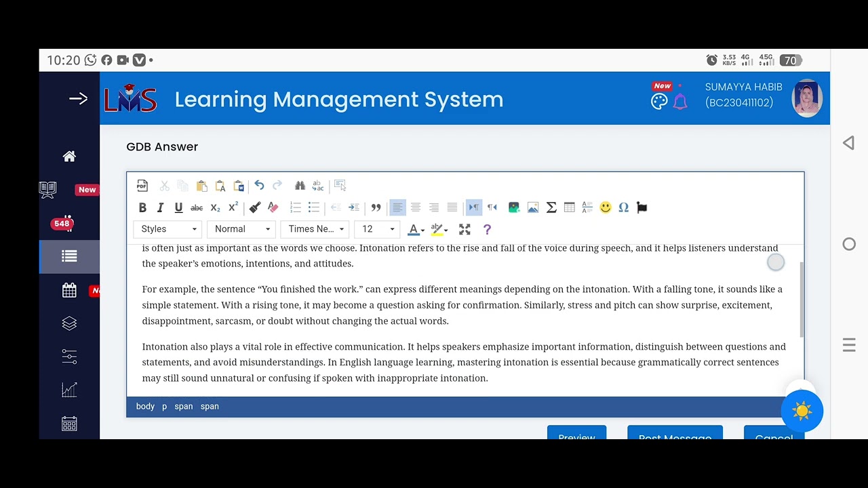Viewport: 868px width, 488px height.
Task: Select body in element path bar
Action: (145, 407)
